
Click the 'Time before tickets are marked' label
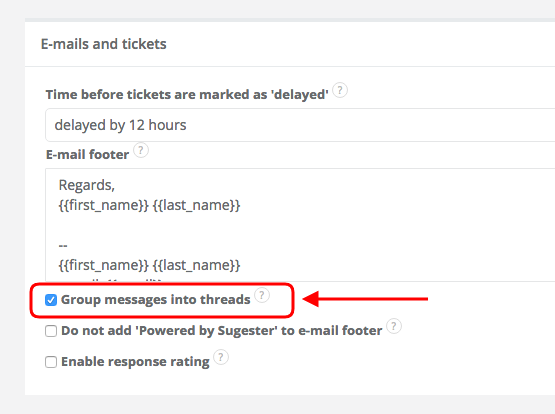pyautogui.click(x=187, y=95)
